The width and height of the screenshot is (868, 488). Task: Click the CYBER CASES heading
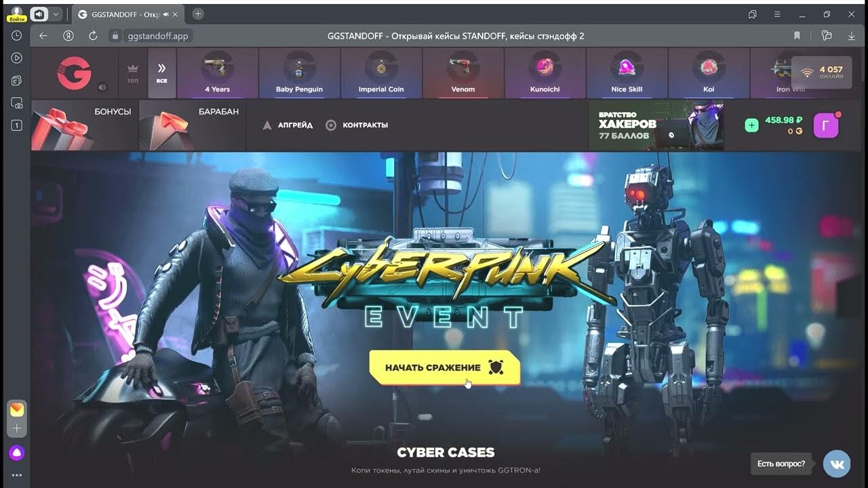coord(446,452)
